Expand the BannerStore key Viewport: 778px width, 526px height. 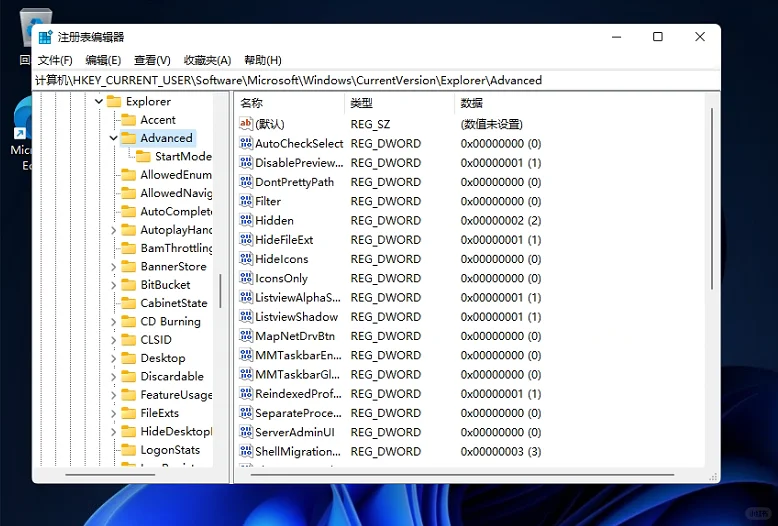[114, 267]
